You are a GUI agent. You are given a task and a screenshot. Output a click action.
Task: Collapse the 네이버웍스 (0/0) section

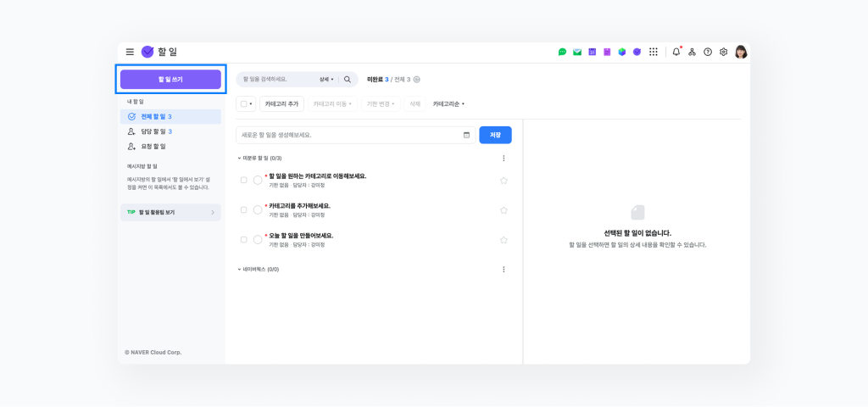pyautogui.click(x=240, y=270)
